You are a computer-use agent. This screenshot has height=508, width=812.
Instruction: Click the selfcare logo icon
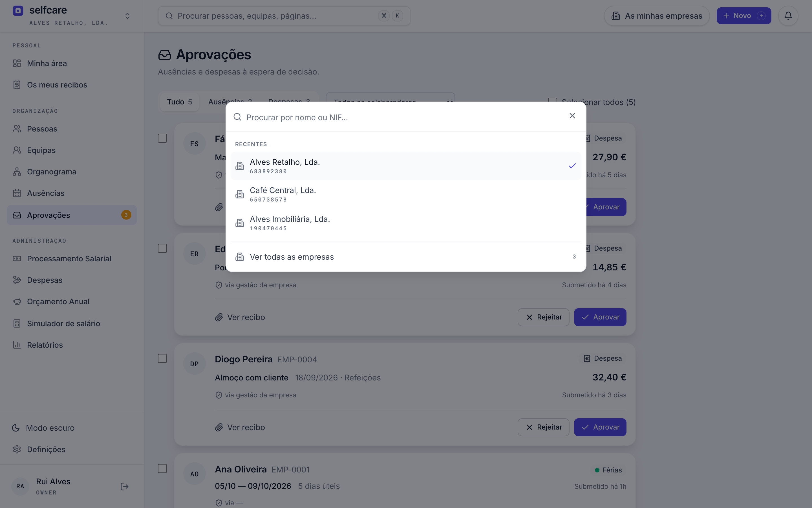pyautogui.click(x=18, y=11)
